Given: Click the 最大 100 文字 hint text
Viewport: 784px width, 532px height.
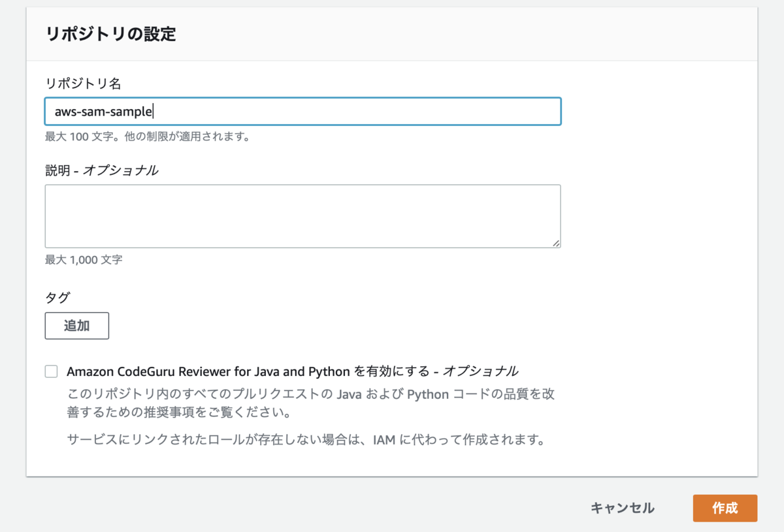Looking at the screenshot, I should coord(148,137).
